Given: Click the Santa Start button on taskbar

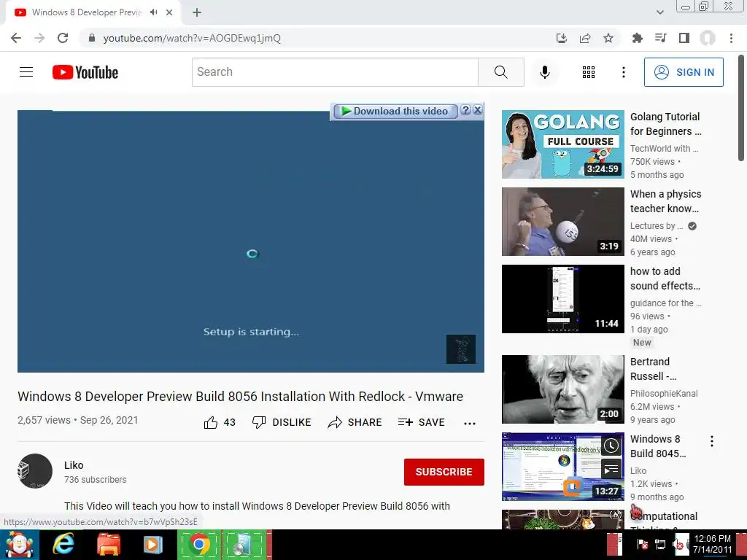Looking at the screenshot, I should pyautogui.click(x=19, y=545).
